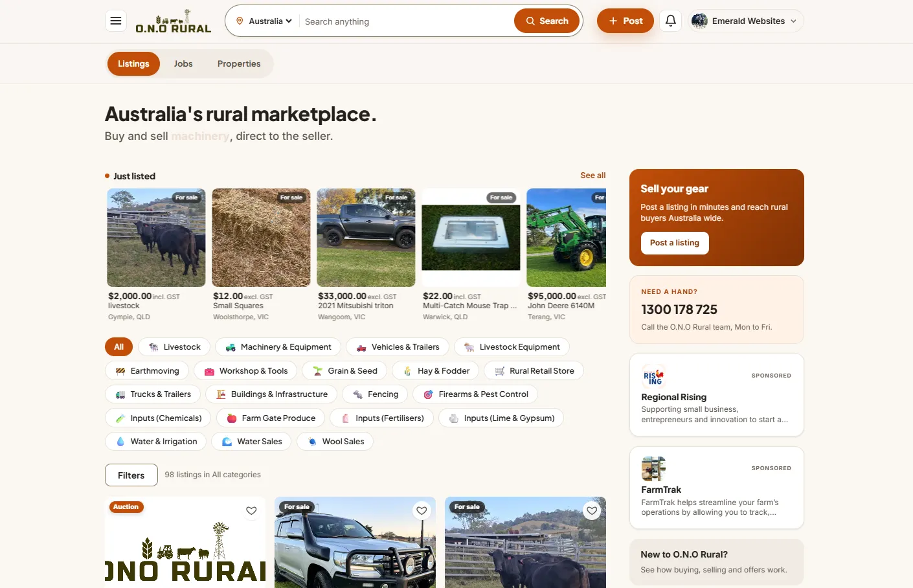Open the 2021 Mitsubishi triton listing thumbnail
913x588 pixels.
(x=366, y=238)
